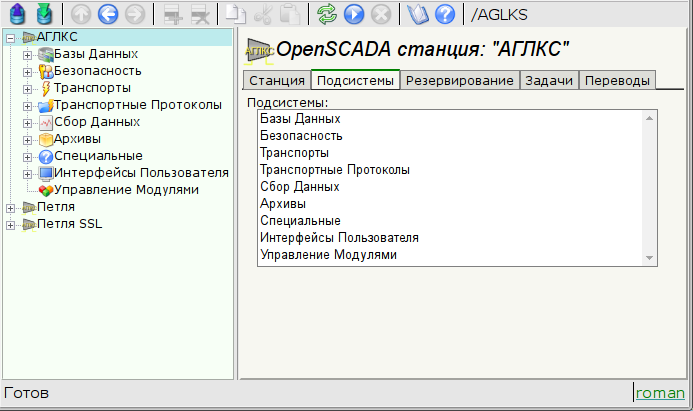Viewport: 693px width, 411px height.
Task: Open the Резервирование tab
Action: [458, 81]
